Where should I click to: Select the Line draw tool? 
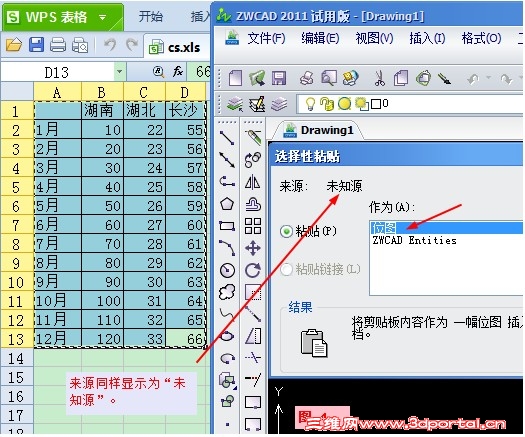pos(227,138)
